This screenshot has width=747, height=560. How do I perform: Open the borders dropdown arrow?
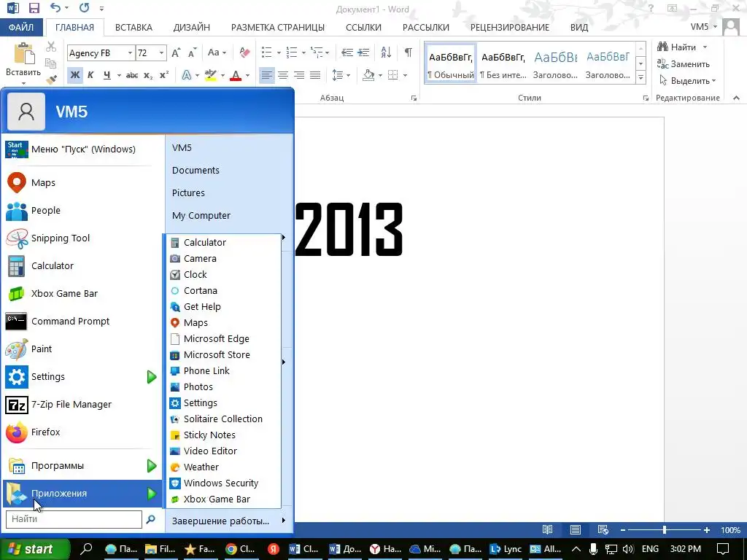[x=405, y=75]
